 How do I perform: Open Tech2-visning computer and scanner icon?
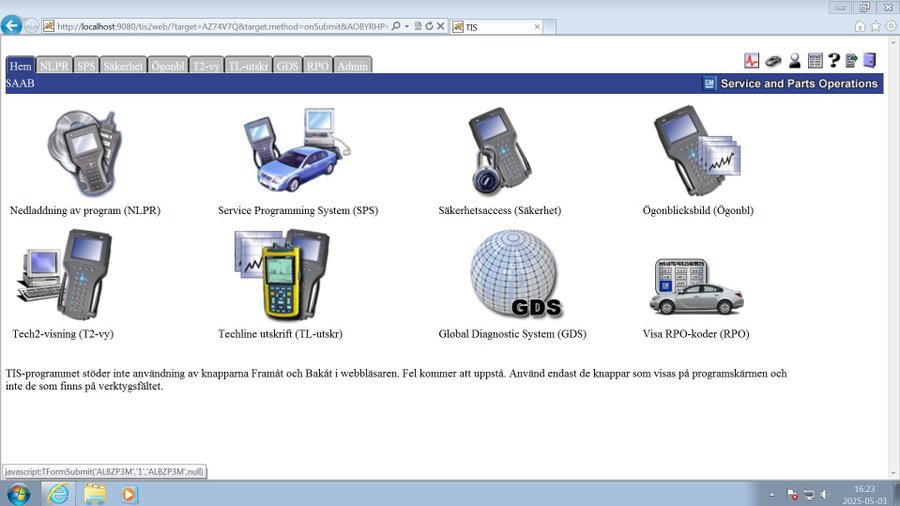(64, 274)
